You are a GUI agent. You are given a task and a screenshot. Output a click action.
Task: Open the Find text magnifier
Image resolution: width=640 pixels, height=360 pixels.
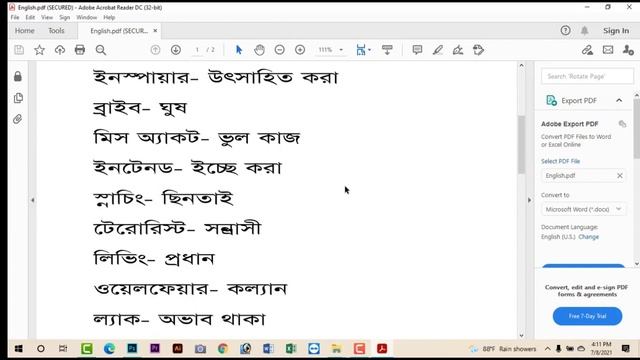click(x=101, y=50)
